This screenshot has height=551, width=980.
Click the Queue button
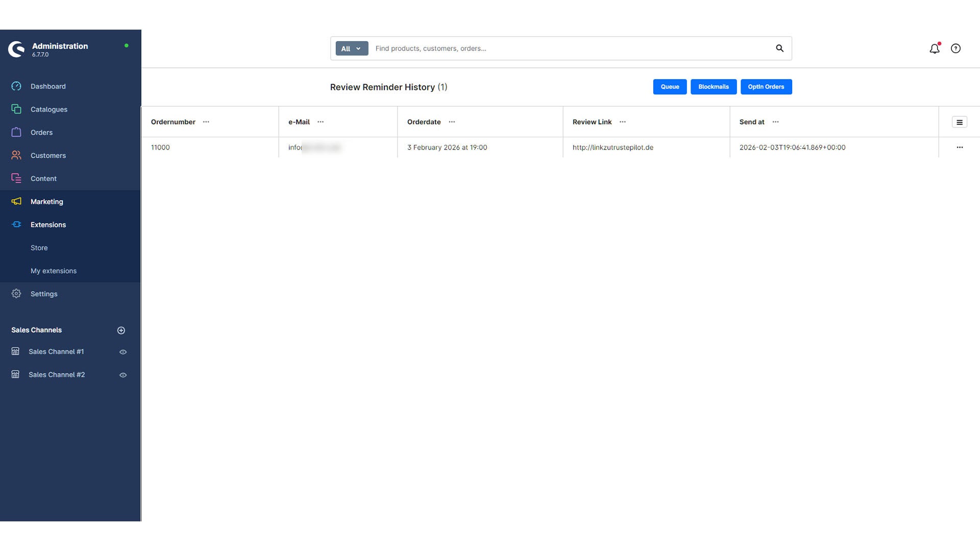click(670, 87)
